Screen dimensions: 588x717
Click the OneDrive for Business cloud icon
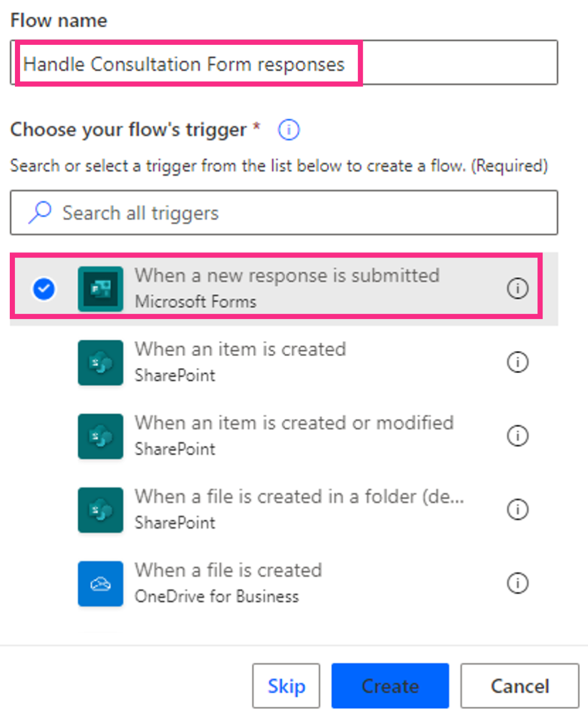click(100, 583)
